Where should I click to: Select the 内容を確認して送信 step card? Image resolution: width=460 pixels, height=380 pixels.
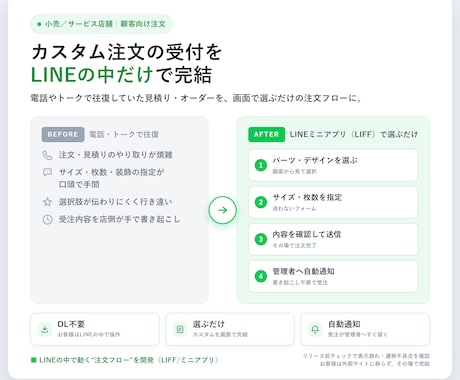coord(333,239)
